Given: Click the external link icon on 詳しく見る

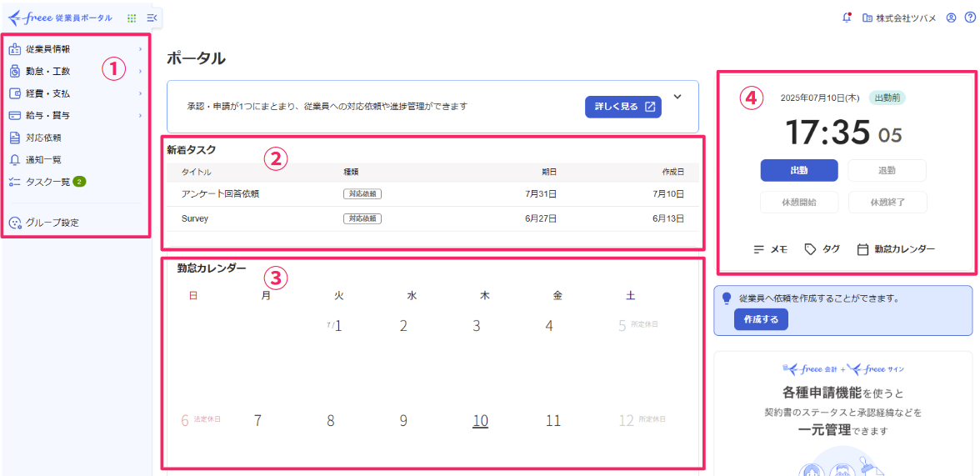Looking at the screenshot, I should (650, 107).
